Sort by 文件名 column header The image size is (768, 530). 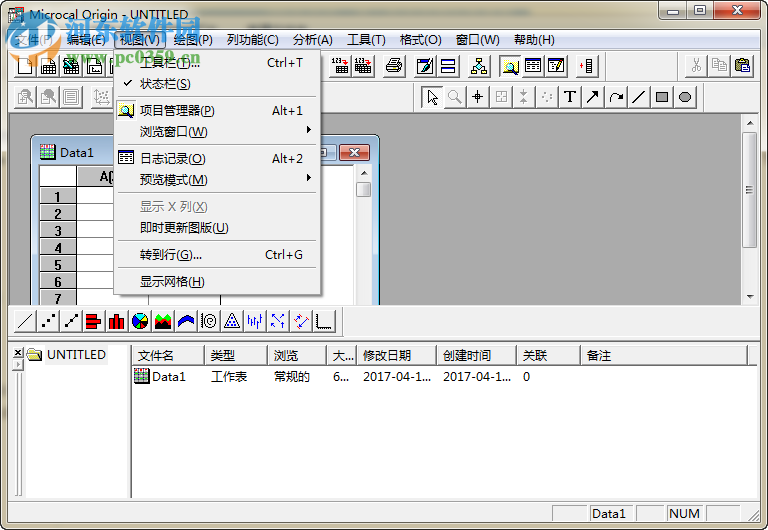coord(168,356)
